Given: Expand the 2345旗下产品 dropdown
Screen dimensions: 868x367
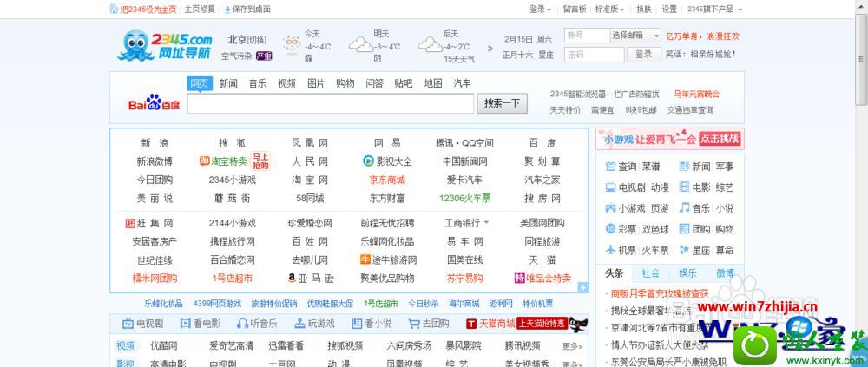Looking at the screenshot, I should (x=714, y=10).
